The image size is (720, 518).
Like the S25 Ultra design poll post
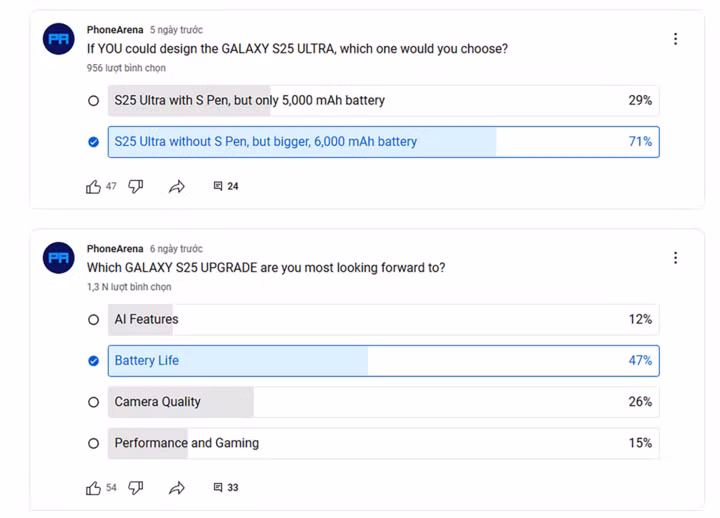[93, 186]
